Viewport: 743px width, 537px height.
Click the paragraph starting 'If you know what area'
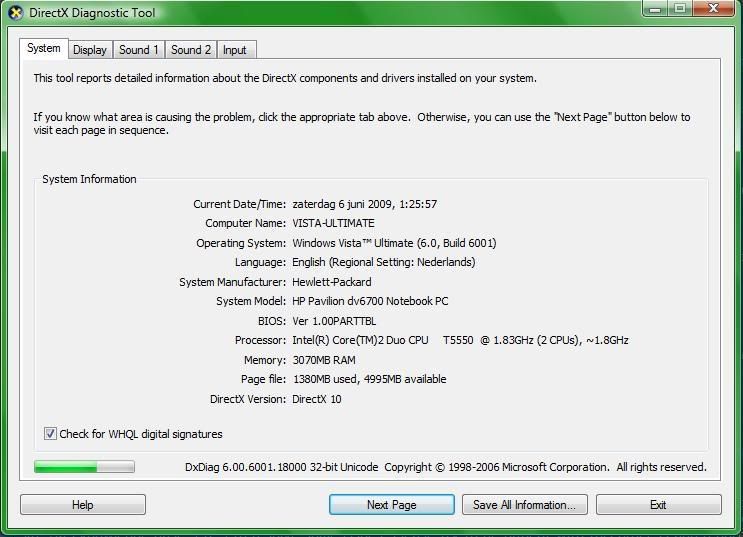(362, 123)
